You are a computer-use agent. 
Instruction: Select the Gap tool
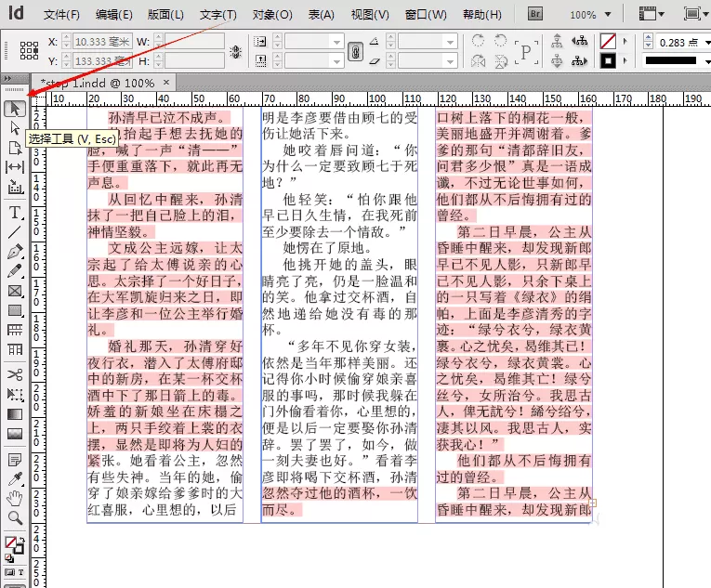point(15,167)
